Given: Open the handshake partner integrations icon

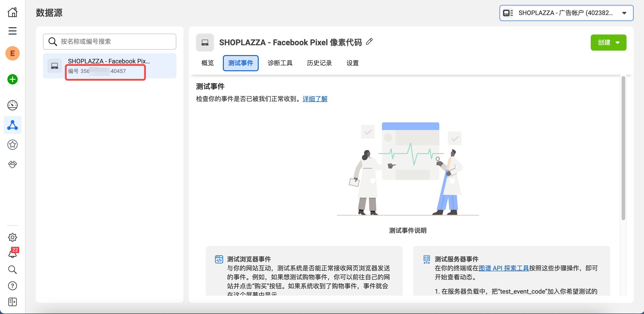Looking at the screenshot, I should click(13, 164).
